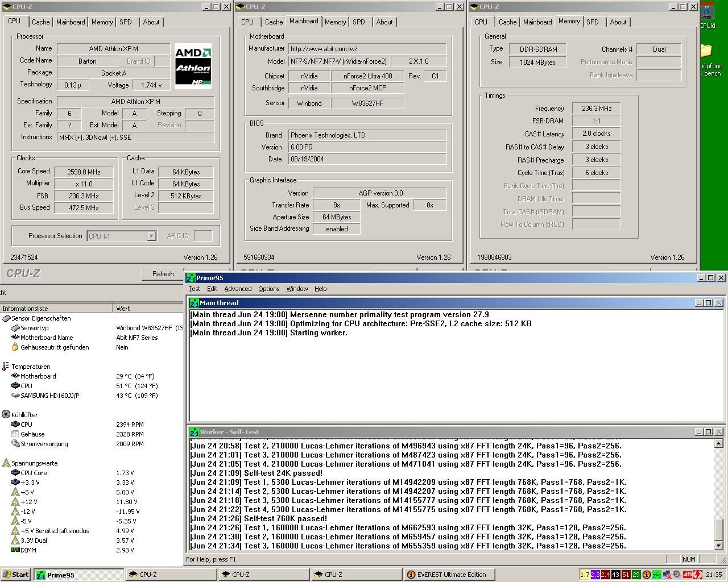Click the Main thread window icon
728x582 pixels.
(x=195, y=303)
